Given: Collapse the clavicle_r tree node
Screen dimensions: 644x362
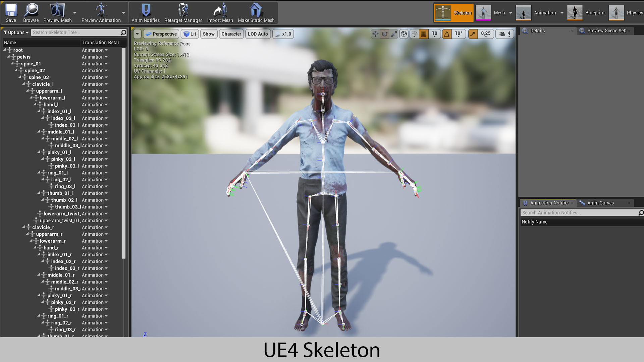Looking at the screenshot, I should click(x=23, y=227).
